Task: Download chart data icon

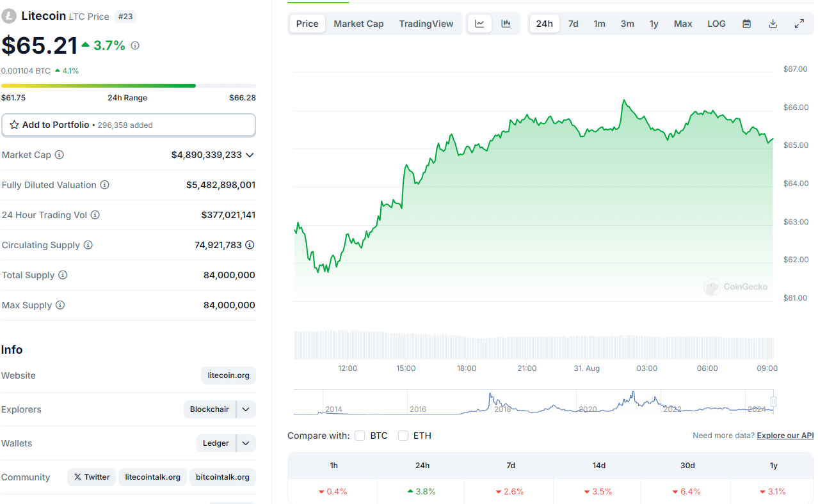Action: [773, 24]
